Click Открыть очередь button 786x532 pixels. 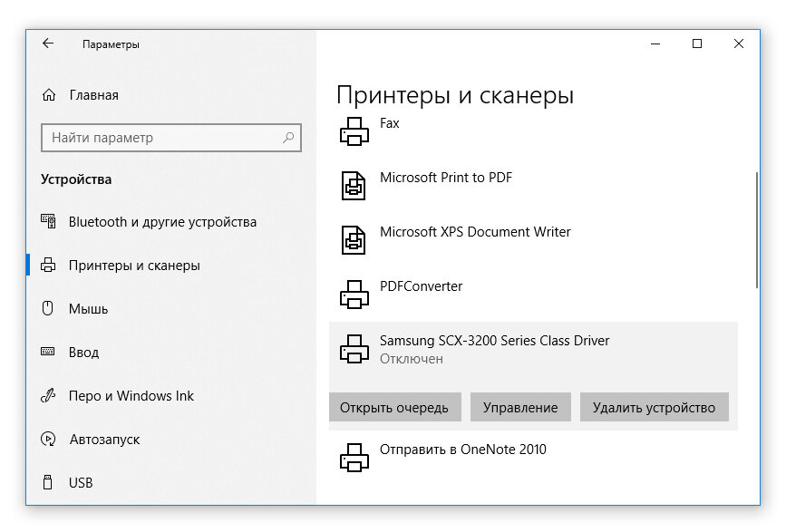click(x=395, y=407)
